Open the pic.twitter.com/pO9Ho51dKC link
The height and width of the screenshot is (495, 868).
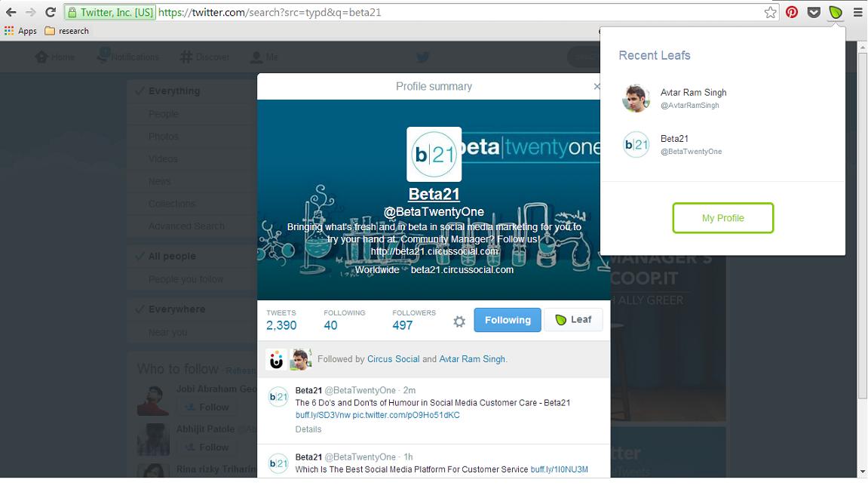coord(406,415)
